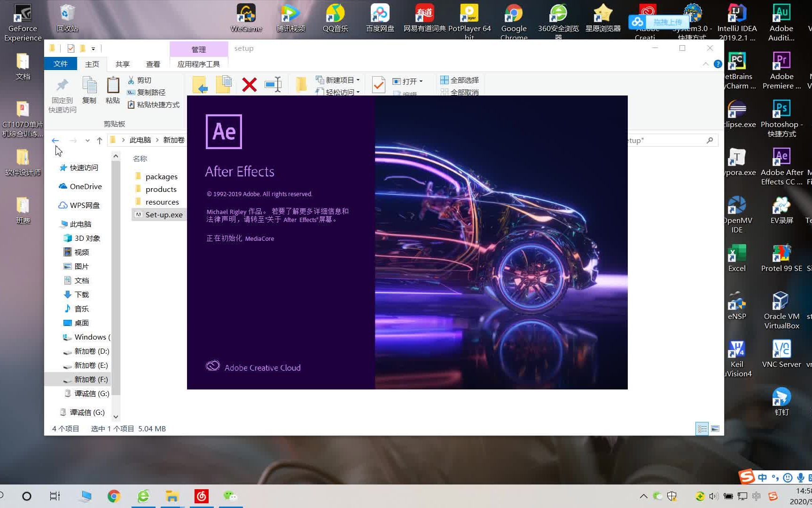Click the Manage (管理) contextual tab
812x508 pixels.
click(x=199, y=49)
